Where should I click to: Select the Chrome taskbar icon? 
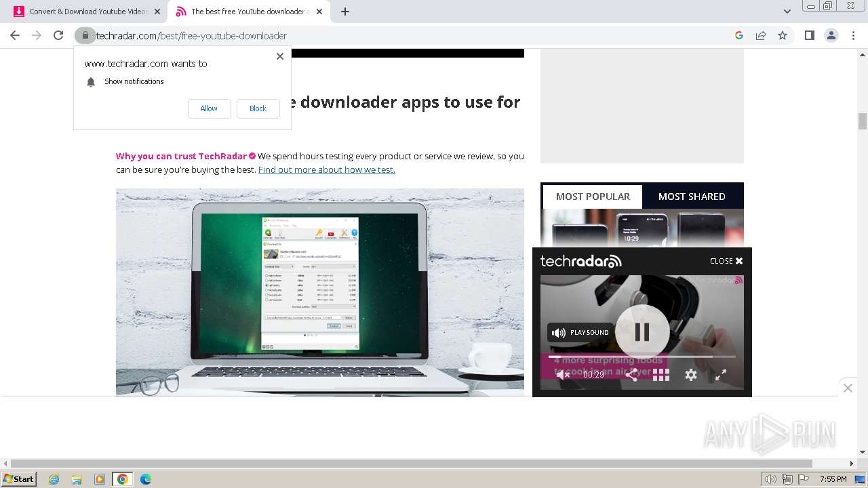click(123, 479)
